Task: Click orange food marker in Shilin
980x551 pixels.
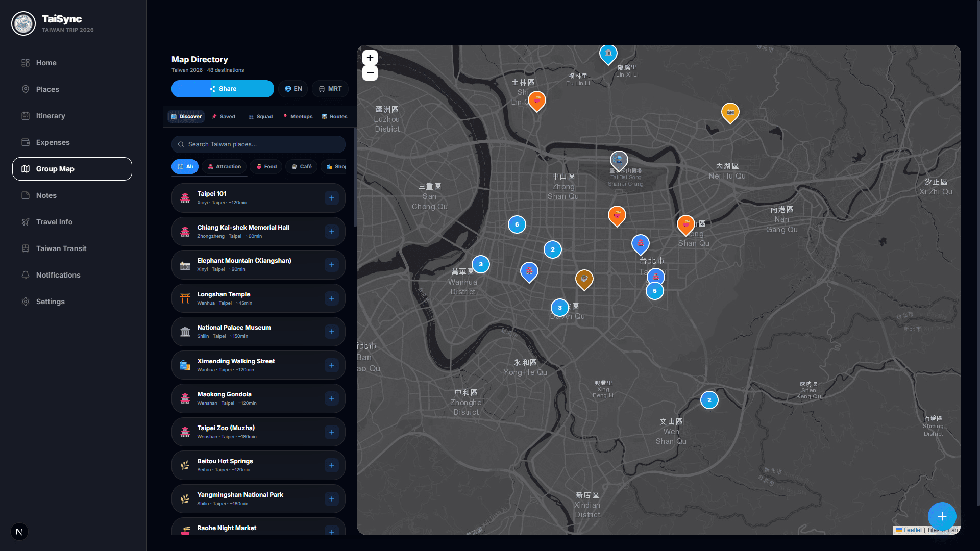Action: click(536, 101)
